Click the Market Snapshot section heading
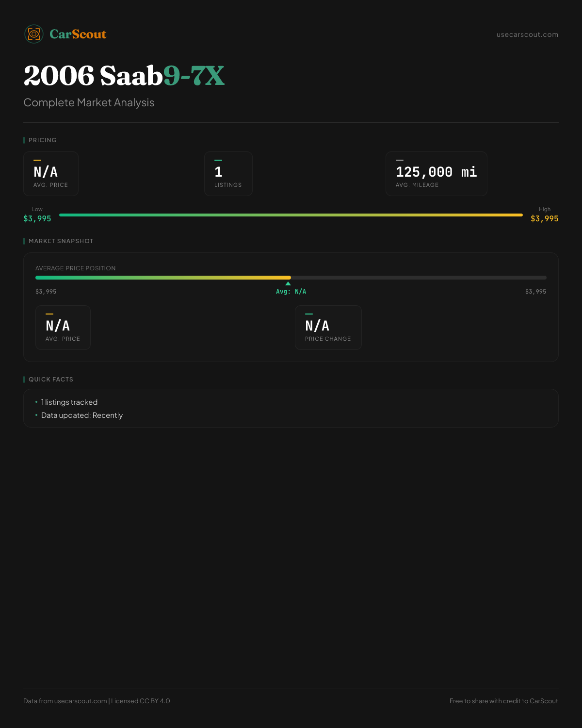The width and height of the screenshot is (582, 728). coord(61,241)
